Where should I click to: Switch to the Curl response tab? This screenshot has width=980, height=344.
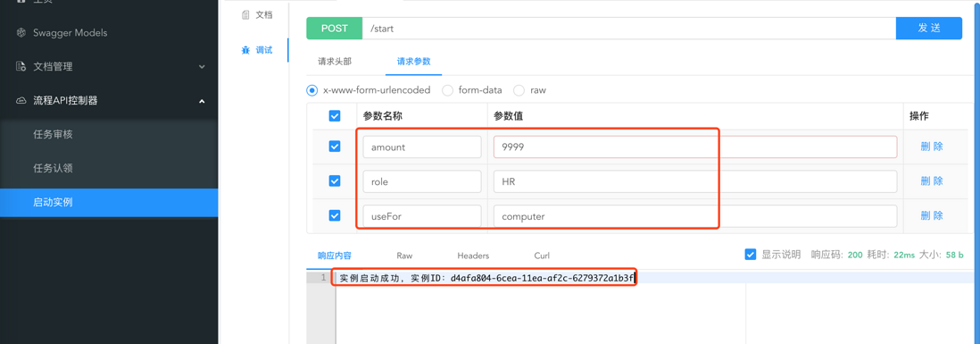(x=542, y=256)
